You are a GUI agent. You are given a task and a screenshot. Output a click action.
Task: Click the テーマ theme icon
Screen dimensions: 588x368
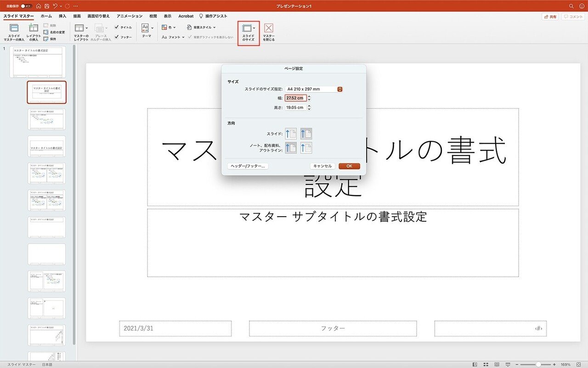[x=145, y=27]
